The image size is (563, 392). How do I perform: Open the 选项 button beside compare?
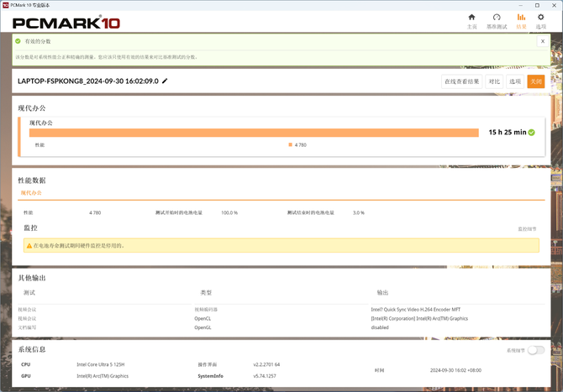(x=515, y=81)
